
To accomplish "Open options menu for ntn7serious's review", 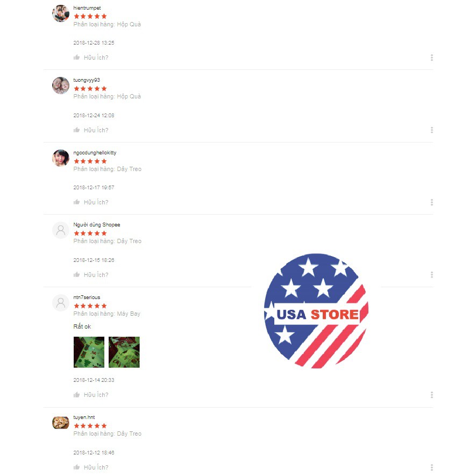I will pos(432,395).
